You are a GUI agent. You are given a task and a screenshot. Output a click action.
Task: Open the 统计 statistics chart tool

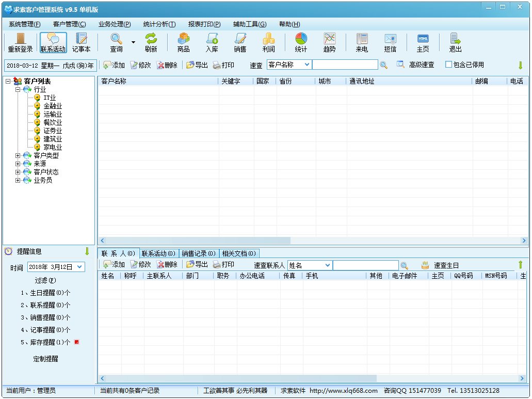pos(301,42)
